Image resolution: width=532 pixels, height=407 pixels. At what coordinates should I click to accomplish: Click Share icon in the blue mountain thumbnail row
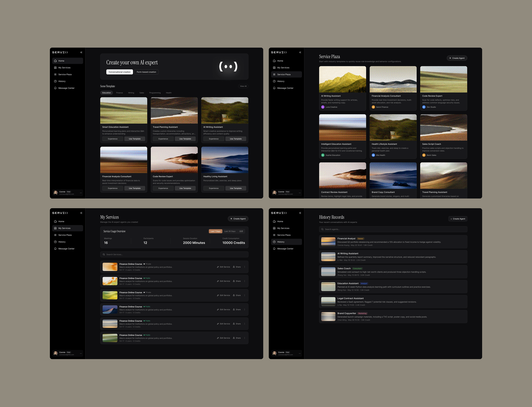[234, 309]
